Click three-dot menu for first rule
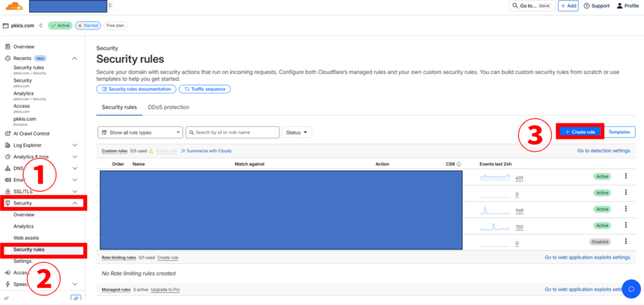 point(625,177)
